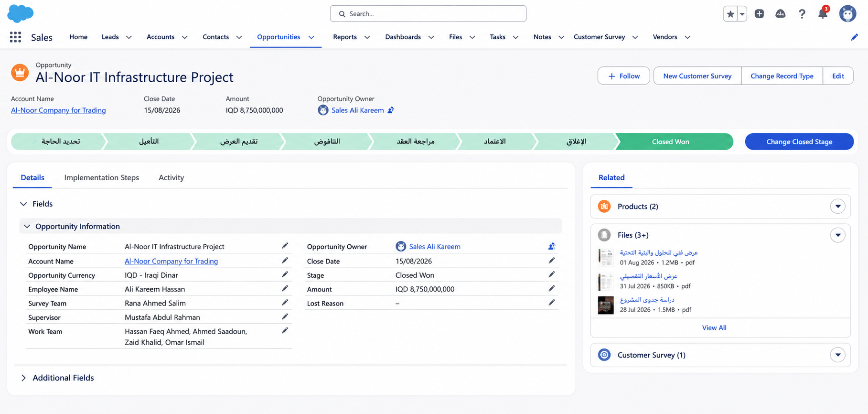Edit the Opportunity Name field
The height and width of the screenshot is (414, 868).
click(285, 246)
